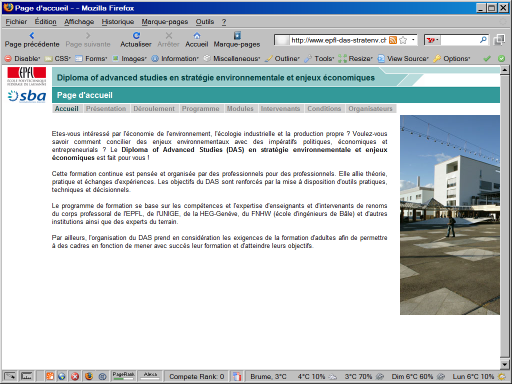
Task: Open the Tools developer toolbar menu
Action: point(319,59)
